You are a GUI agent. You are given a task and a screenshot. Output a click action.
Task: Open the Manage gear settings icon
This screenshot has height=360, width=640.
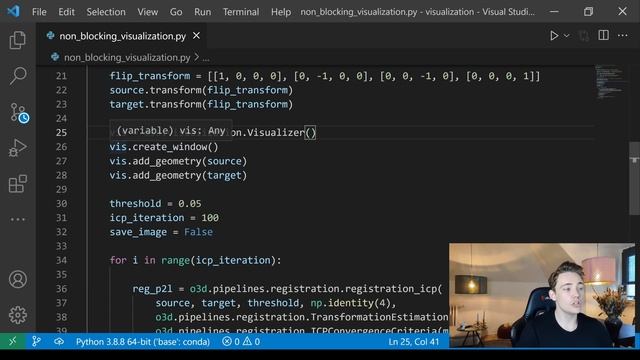point(18,315)
